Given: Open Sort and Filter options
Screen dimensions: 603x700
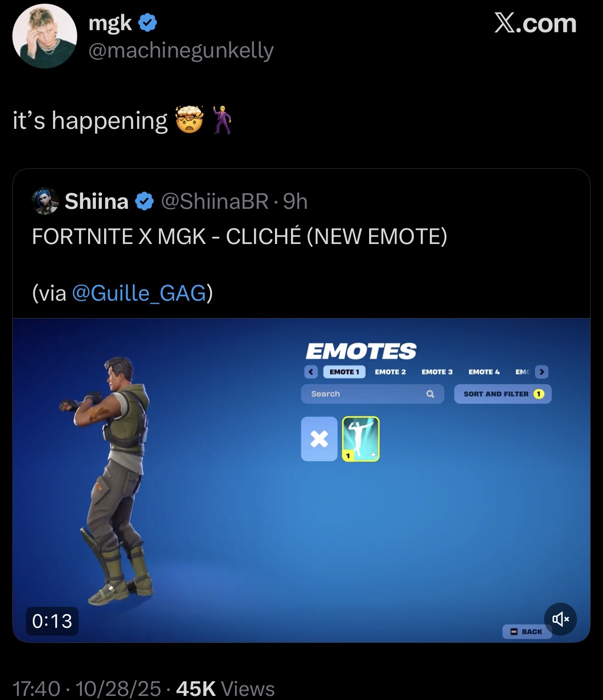Looking at the screenshot, I should tap(503, 394).
